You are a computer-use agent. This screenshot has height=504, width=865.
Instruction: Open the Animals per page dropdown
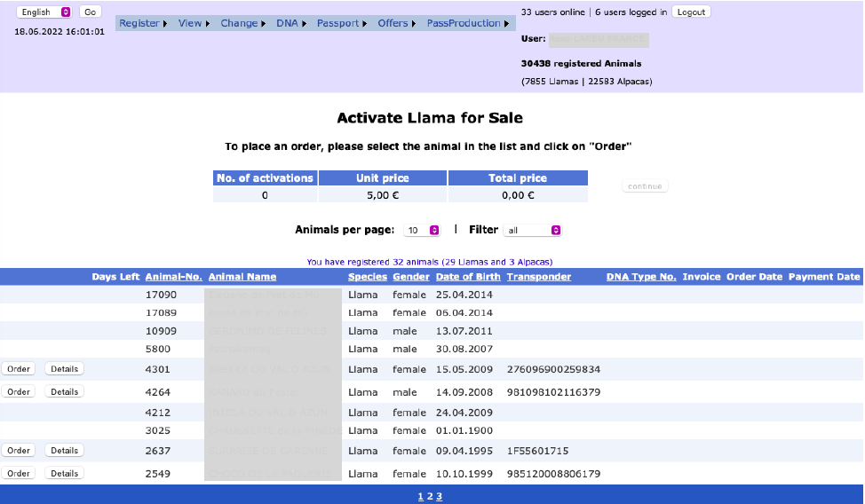pyautogui.click(x=422, y=230)
